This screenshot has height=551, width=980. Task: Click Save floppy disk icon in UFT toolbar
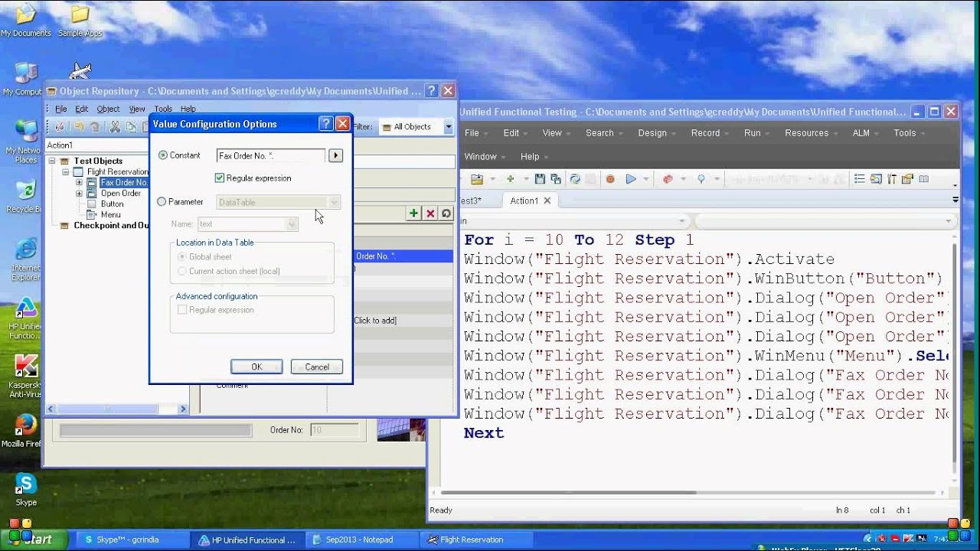tap(540, 179)
